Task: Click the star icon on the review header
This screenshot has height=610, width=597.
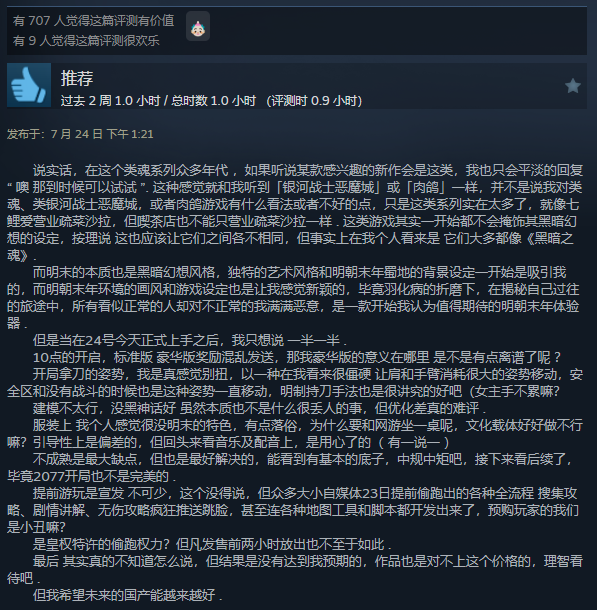Action: click(x=572, y=86)
